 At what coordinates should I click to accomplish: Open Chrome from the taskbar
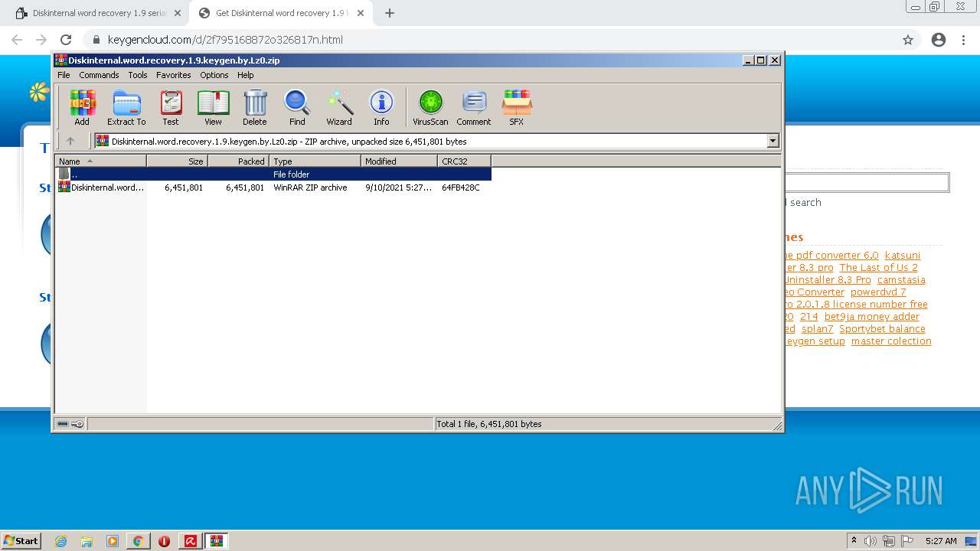pos(138,541)
